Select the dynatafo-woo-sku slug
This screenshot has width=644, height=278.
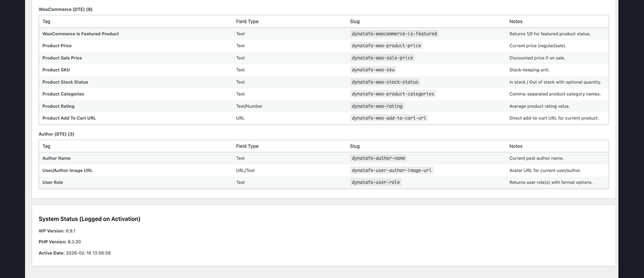[x=373, y=70]
